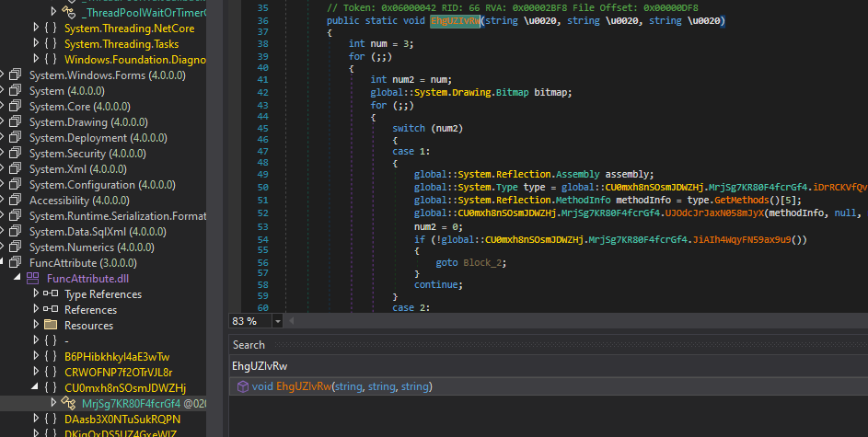Click the References node icon
Viewport: 868px width, 437px height.
pos(50,310)
